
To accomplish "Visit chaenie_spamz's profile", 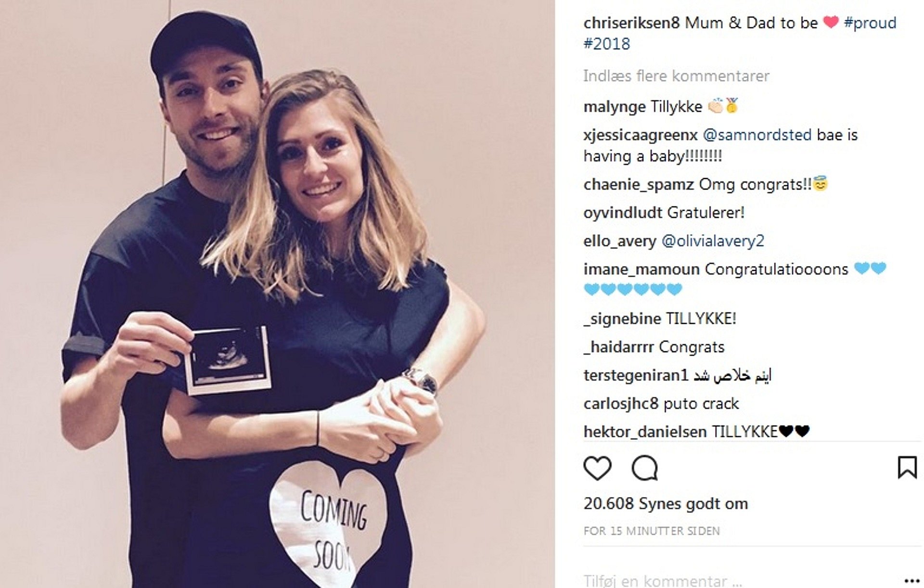I will coord(639,185).
